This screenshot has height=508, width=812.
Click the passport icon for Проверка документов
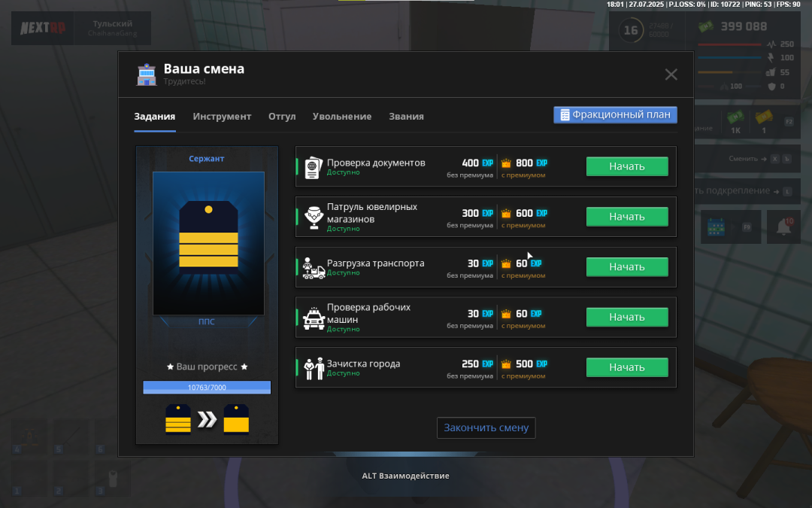click(x=314, y=167)
